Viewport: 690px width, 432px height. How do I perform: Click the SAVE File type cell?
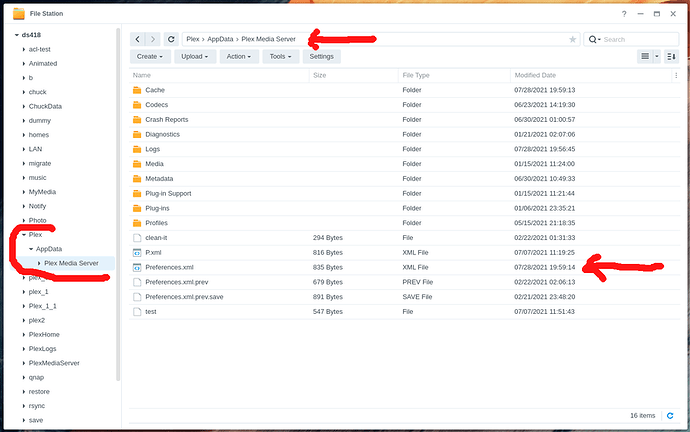tap(417, 297)
